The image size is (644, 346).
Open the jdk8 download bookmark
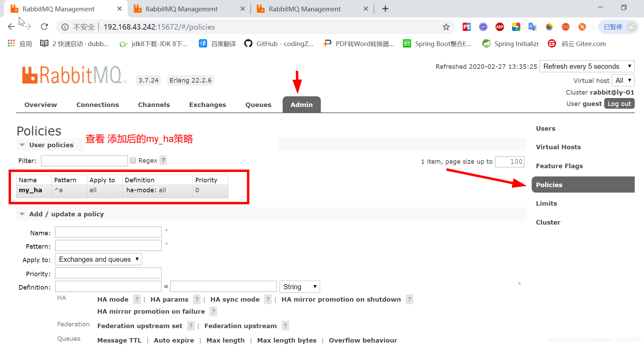[x=154, y=44]
